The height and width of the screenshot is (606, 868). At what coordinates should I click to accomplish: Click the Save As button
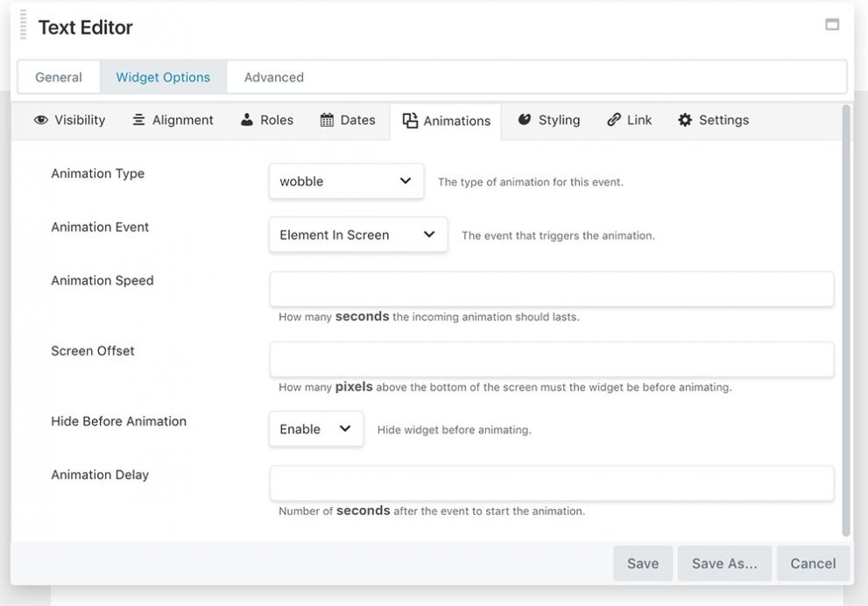pos(724,563)
